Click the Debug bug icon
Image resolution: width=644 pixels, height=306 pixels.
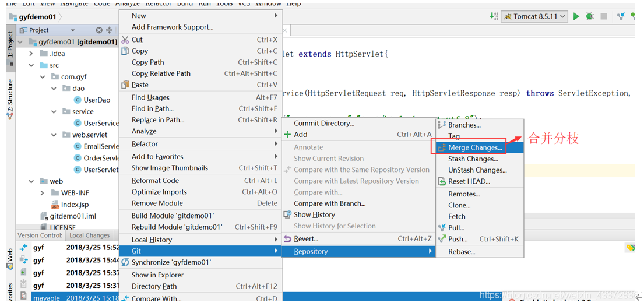point(590,16)
